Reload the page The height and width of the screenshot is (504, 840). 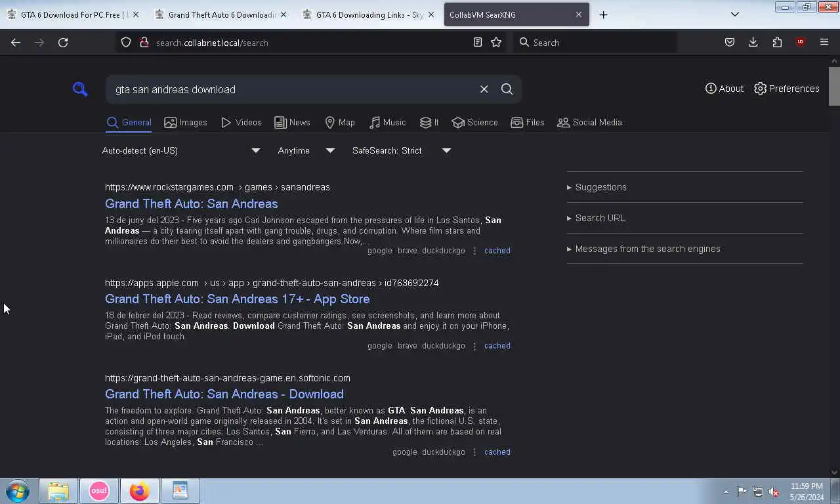click(x=63, y=42)
